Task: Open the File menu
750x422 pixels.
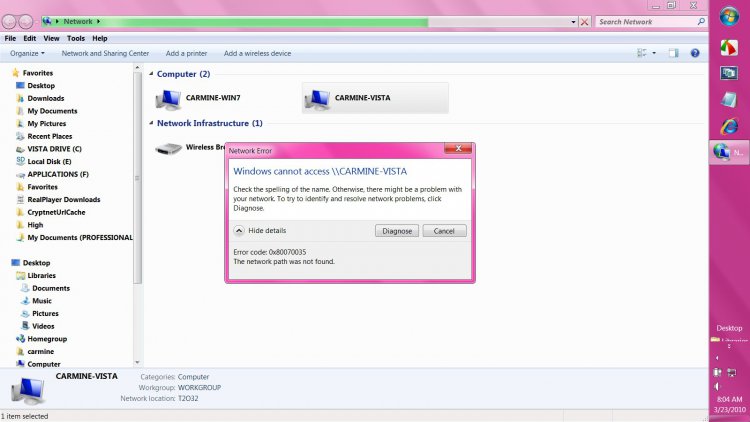Action: click(10, 38)
